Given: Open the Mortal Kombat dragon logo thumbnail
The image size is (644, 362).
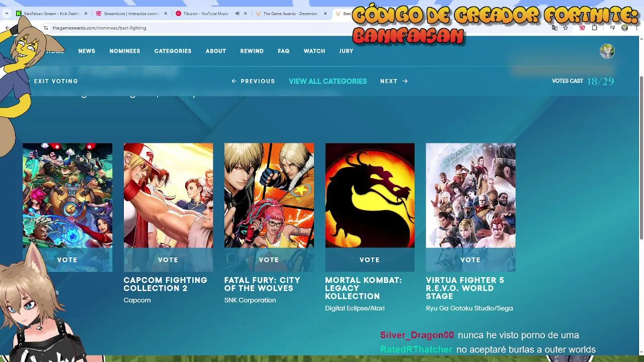Looking at the screenshot, I should click(x=370, y=196).
